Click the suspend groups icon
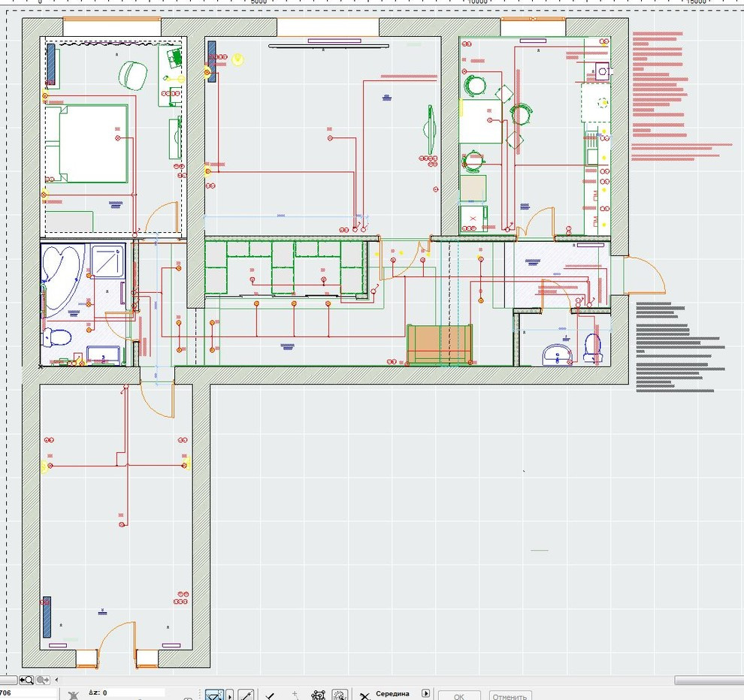Image resolution: width=744 pixels, height=700 pixels. (x=340, y=695)
